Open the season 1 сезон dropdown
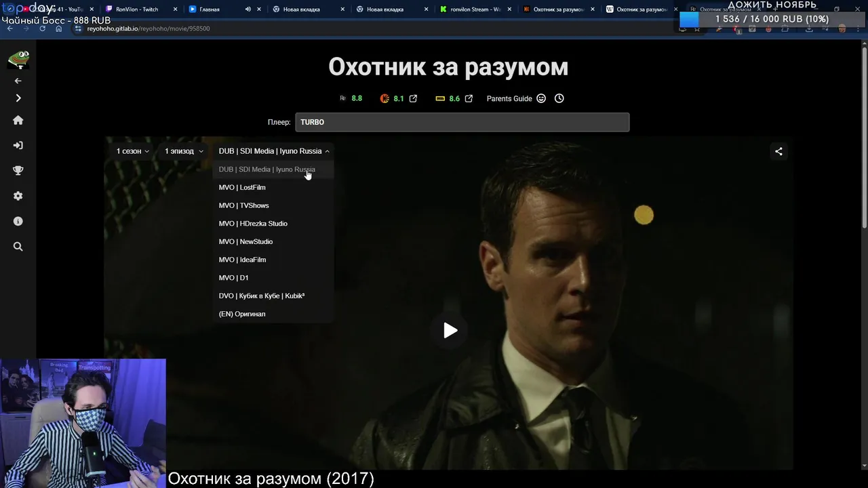Viewport: 868px width, 488px height. (133, 151)
